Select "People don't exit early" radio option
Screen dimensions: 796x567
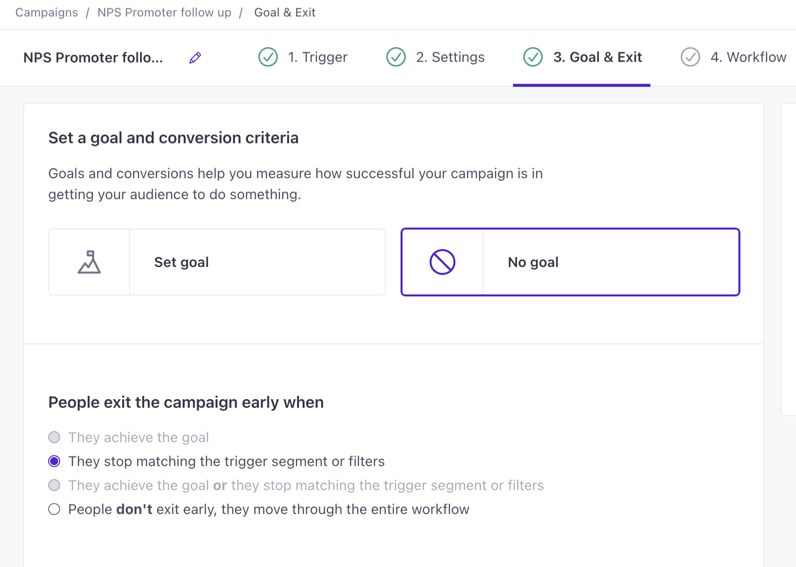click(x=54, y=509)
